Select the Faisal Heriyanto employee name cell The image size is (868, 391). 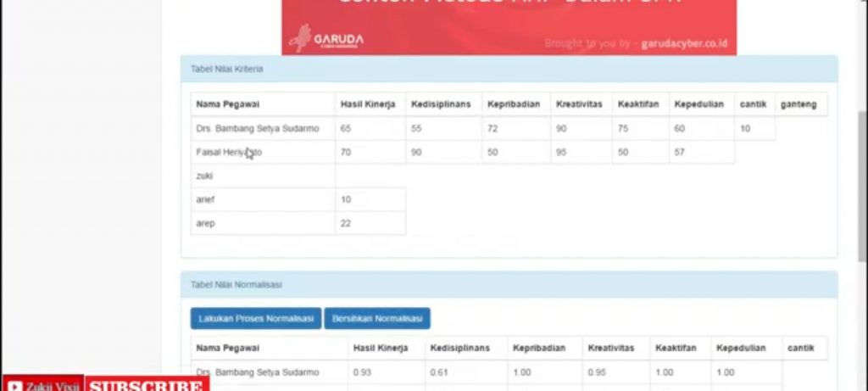[x=229, y=153]
